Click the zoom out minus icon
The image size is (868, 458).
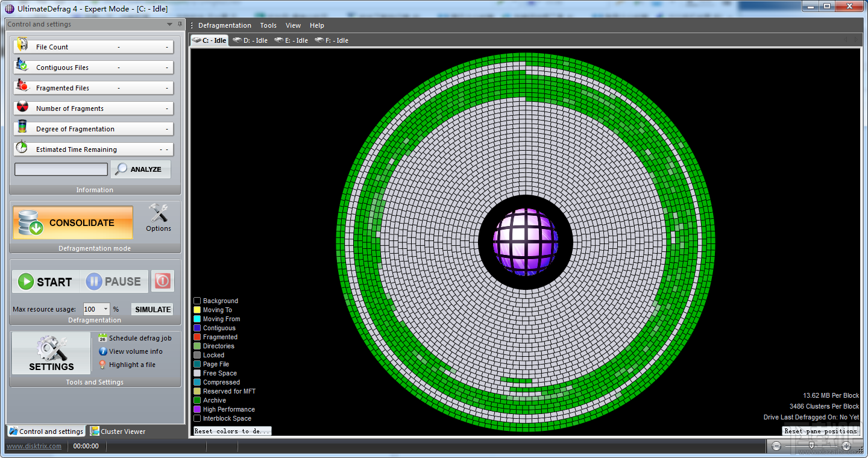click(776, 446)
